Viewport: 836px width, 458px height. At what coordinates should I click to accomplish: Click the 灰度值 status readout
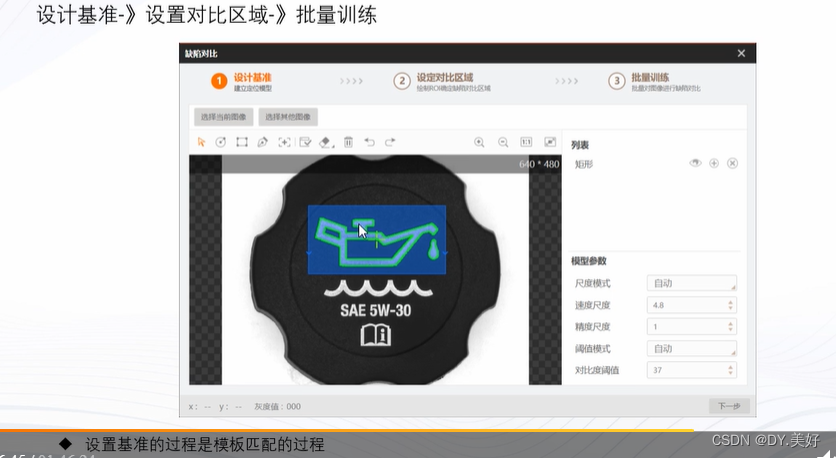277,406
